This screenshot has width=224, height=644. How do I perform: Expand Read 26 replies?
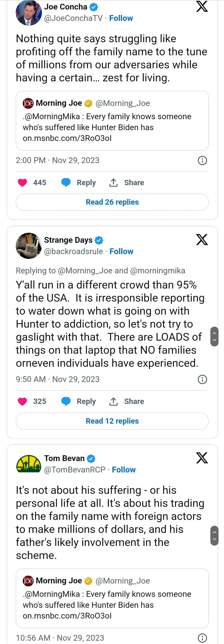point(112,202)
